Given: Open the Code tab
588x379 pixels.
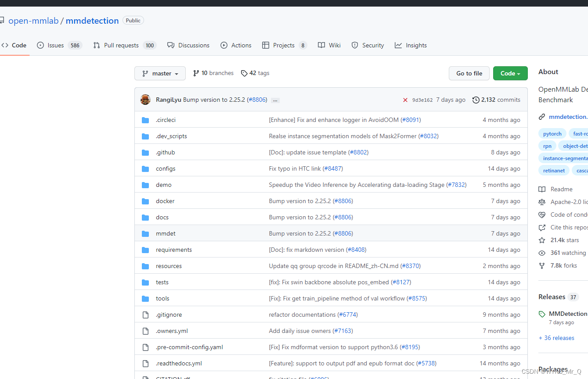Looking at the screenshot, I should (x=14, y=45).
